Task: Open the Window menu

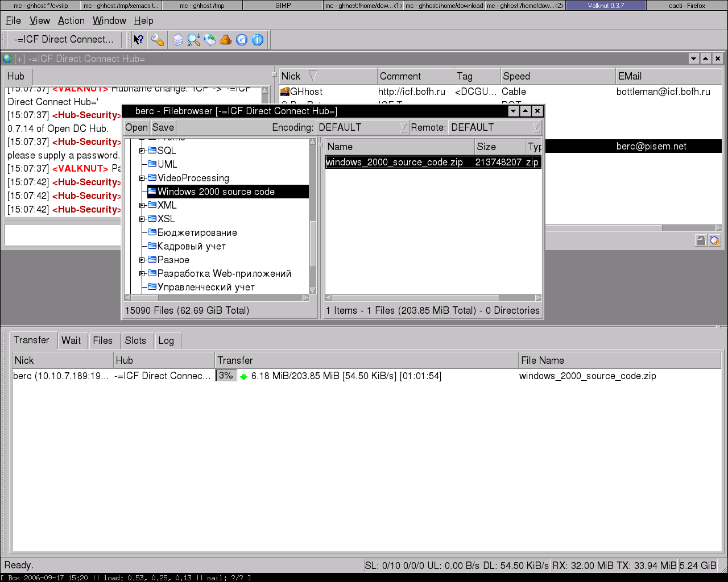Action: point(109,20)
